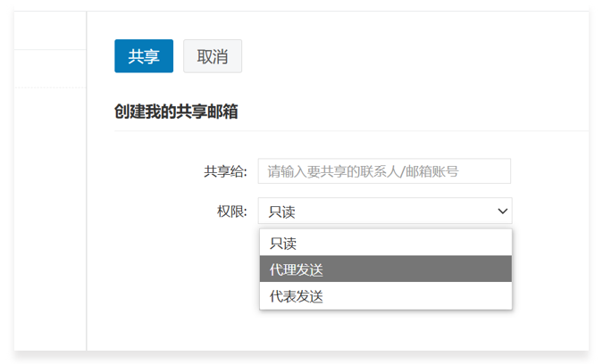
Task: Click the 取消 button
Action: pos(212,56)
